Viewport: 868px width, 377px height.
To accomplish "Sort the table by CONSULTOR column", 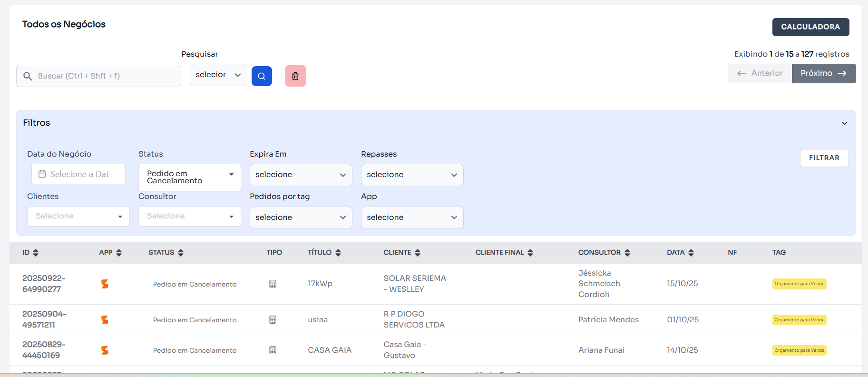I will point(627,253).
